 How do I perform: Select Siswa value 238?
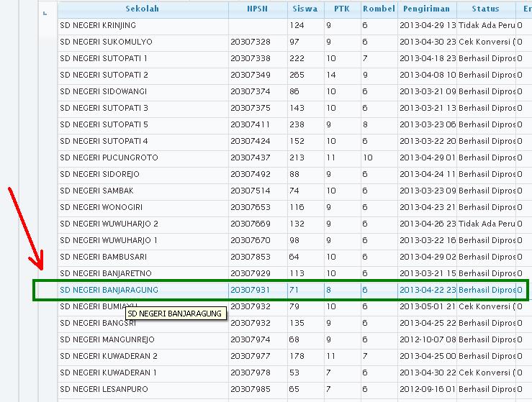(297, 125)
